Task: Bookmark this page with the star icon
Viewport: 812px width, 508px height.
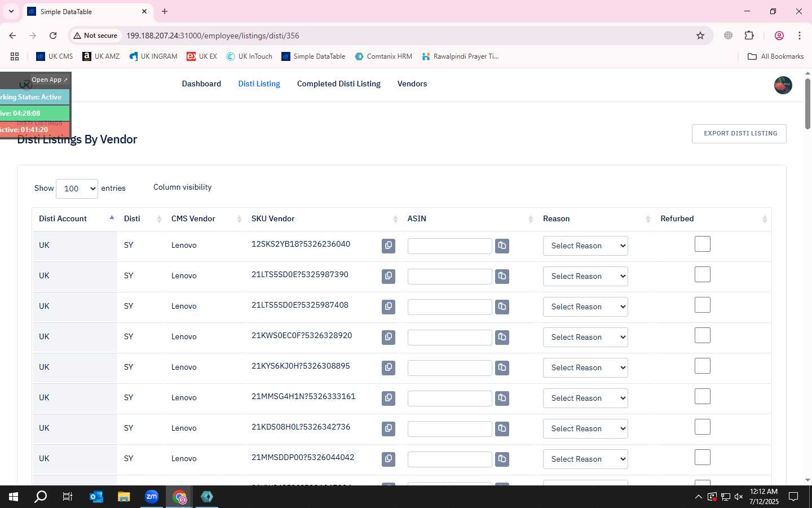Action: tap(700, 36)
